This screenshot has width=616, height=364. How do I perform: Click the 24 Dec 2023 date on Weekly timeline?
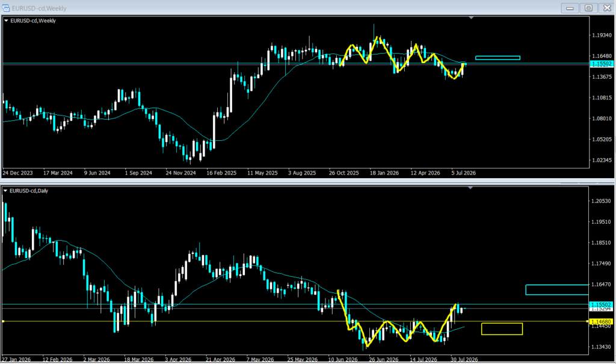tap(17, 173)
